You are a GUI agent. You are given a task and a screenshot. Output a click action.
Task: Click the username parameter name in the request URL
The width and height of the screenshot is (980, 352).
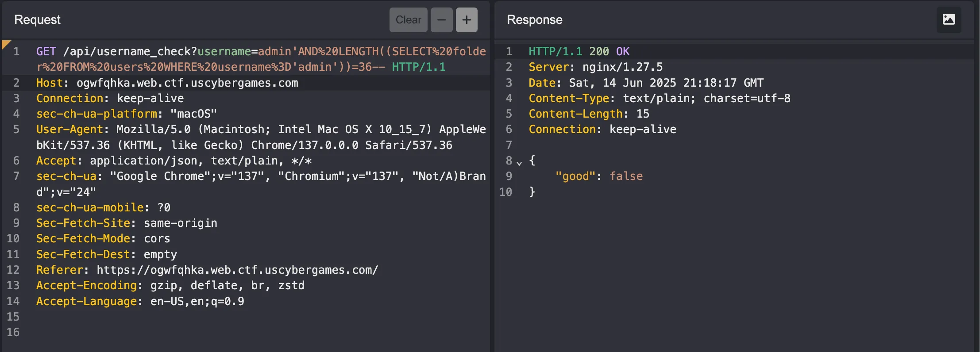[x=224, y=51]
